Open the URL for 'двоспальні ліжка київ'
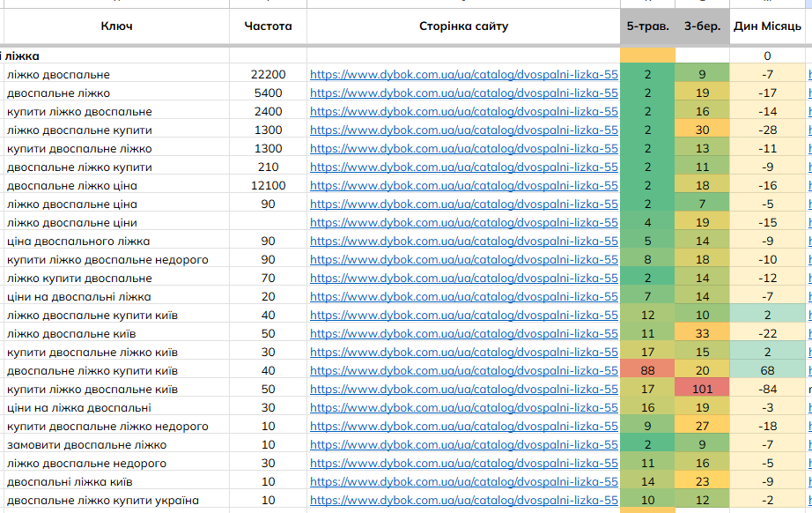 coord(463,482)
